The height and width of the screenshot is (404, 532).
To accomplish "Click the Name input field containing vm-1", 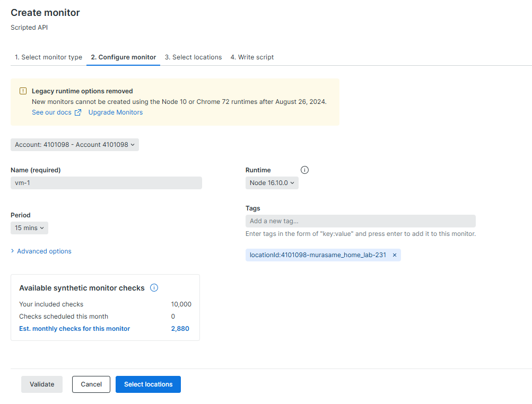I will 106,183.
